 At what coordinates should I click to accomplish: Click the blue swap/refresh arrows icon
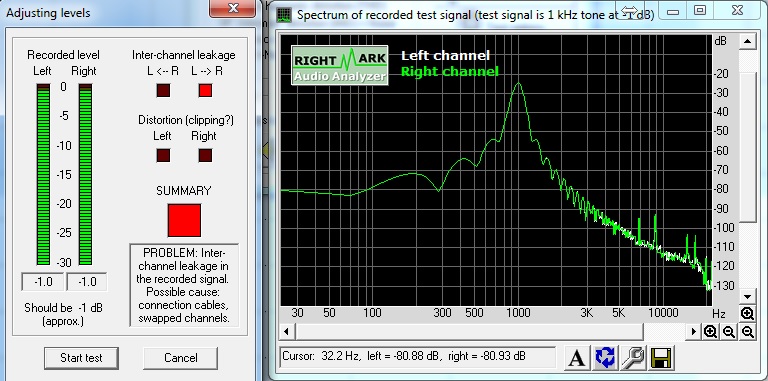605,357
